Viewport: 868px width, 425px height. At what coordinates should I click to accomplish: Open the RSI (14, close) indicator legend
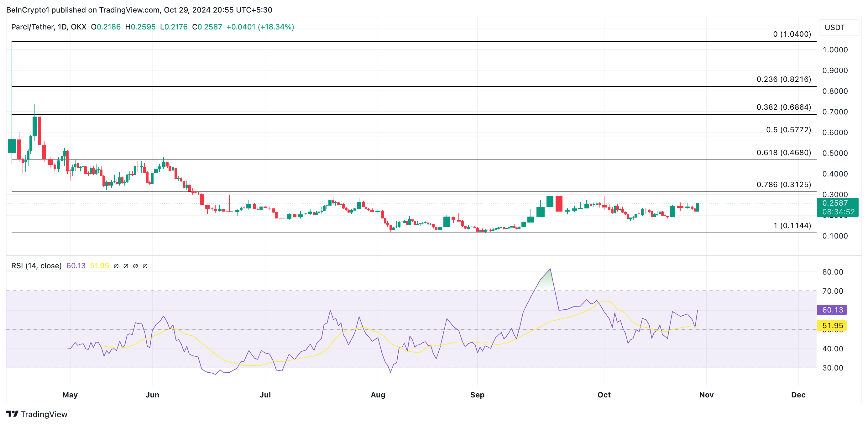36,265
